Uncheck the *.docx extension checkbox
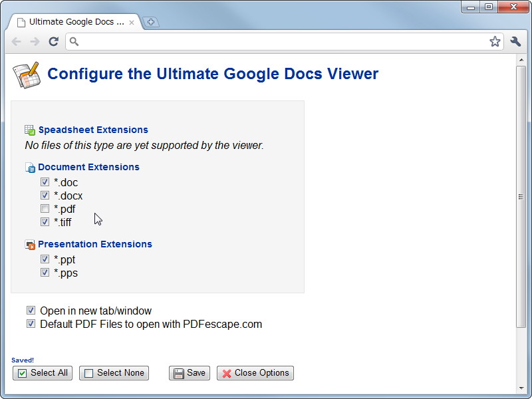The width and height of the screenshot is (532, 399). point(45,195)
